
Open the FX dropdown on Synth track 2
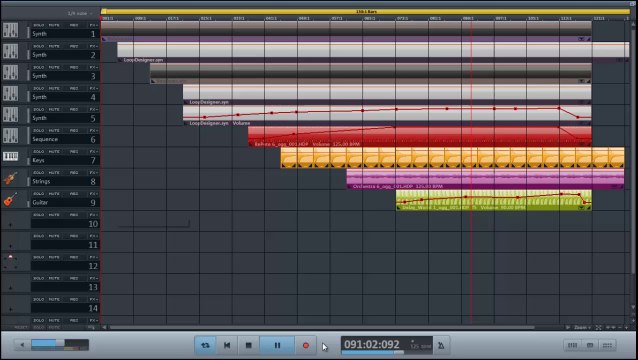[94, 46]
